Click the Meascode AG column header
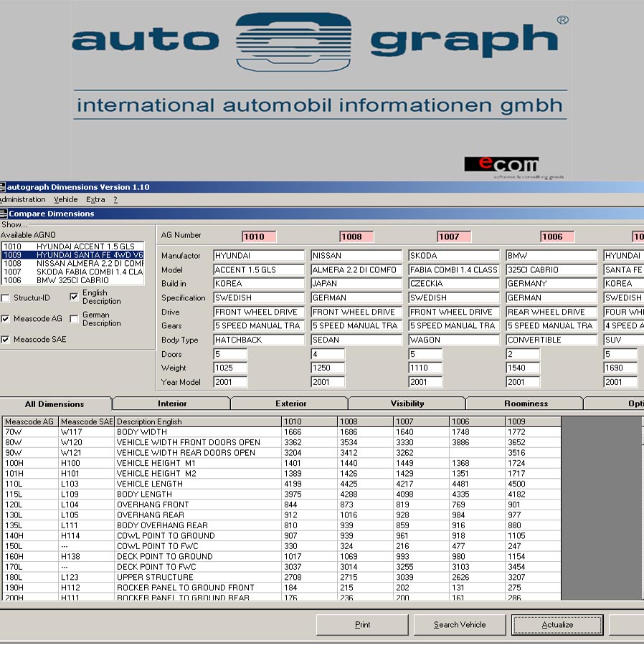644x645 pixels. point(30,421)
